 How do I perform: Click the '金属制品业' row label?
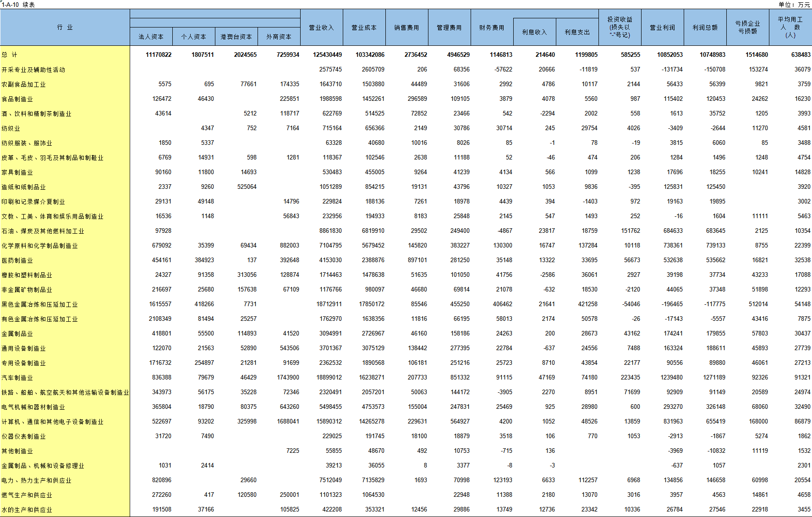pos(17,334)
